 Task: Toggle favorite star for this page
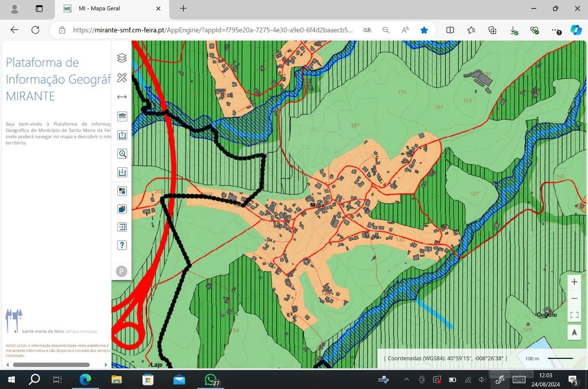(x=424, y=30)
